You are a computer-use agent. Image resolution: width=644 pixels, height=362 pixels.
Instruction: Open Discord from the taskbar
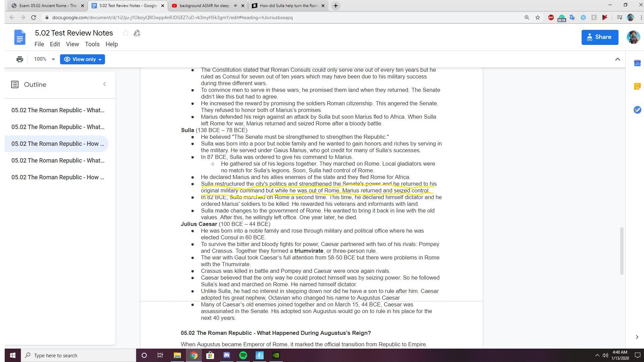pyautogui.click(x=227, y=355)
